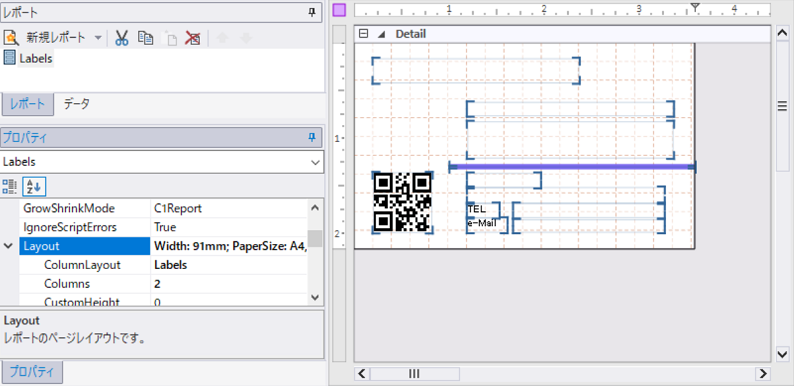Collapse the Layout property group
This screenshot has width=794, height=386.
[9, 246]
